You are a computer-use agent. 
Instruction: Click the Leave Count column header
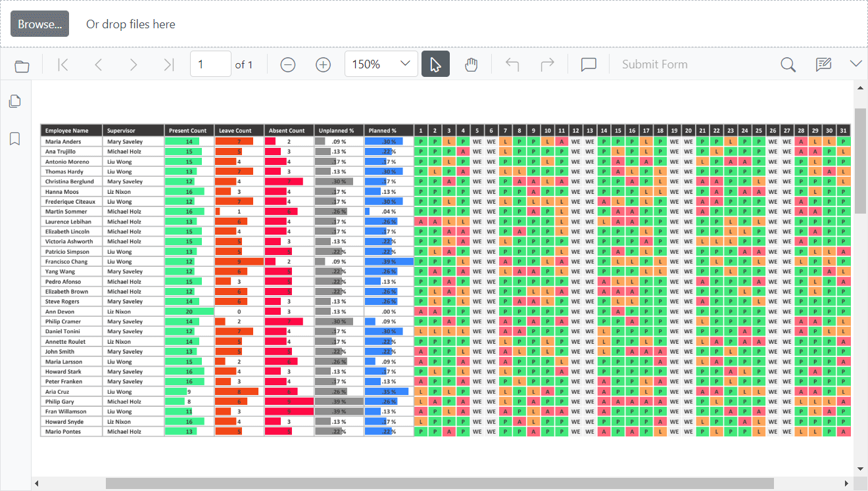tap(239, 131)
